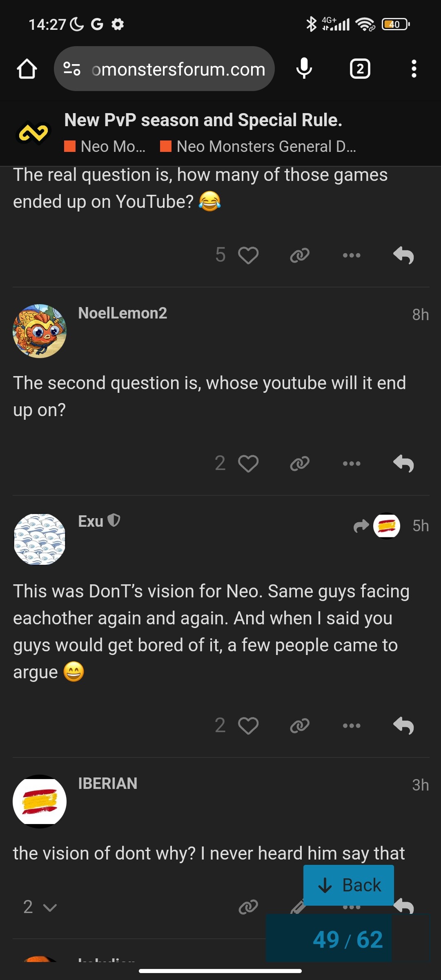
Task: Show more actions on NoelLemon2's post
Action: (x=352, y=463)
